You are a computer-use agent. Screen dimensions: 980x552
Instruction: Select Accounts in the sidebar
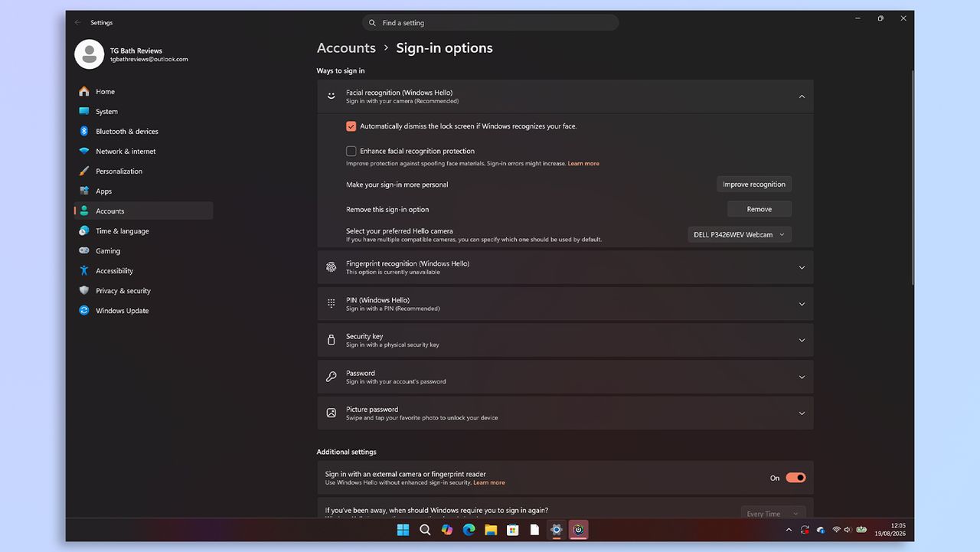click(x=143, y=211)
